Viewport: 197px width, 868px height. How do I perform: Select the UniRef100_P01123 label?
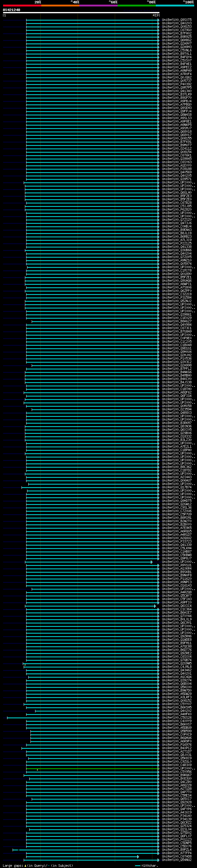tap(177, 839)
